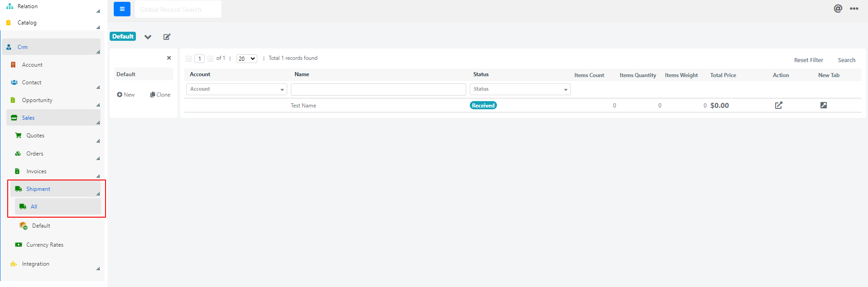
Task: Open the page size dropdown showing 20
Action: click(247, 58)
